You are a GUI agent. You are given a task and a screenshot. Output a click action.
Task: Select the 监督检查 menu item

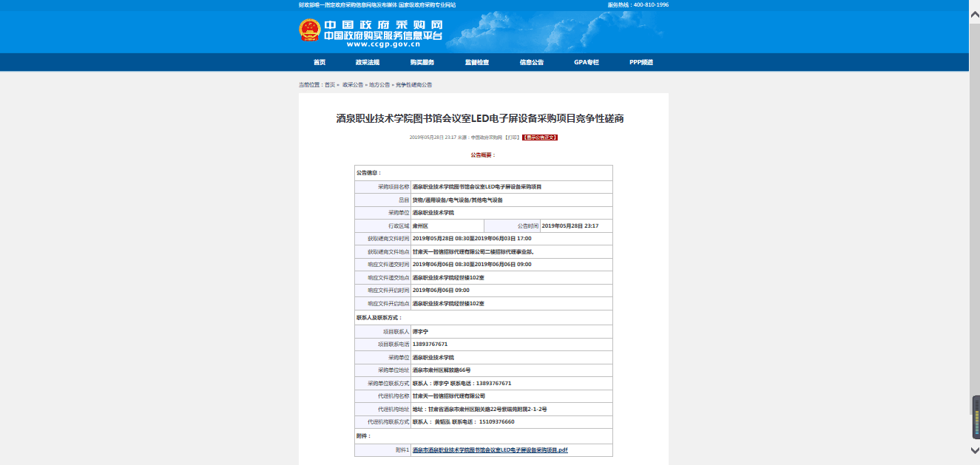(476, 63)
